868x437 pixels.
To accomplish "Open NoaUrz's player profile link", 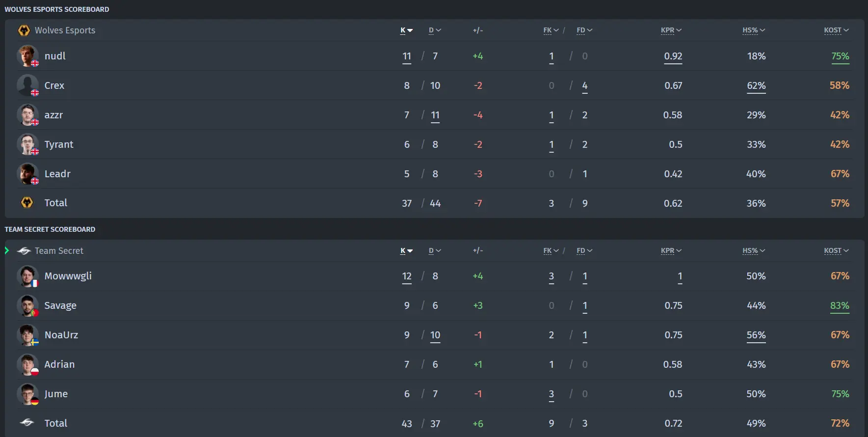I will pyautogui.click(x=61, y=335).
